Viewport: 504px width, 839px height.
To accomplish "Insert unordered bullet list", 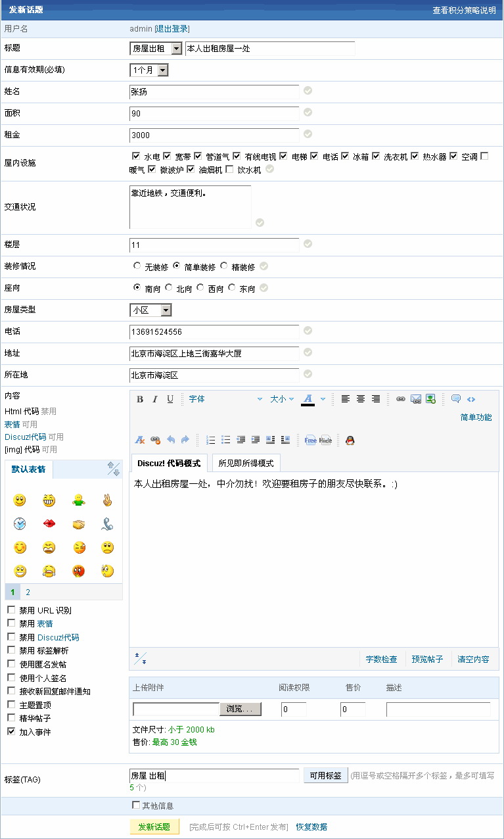I will tap(226, 440).
